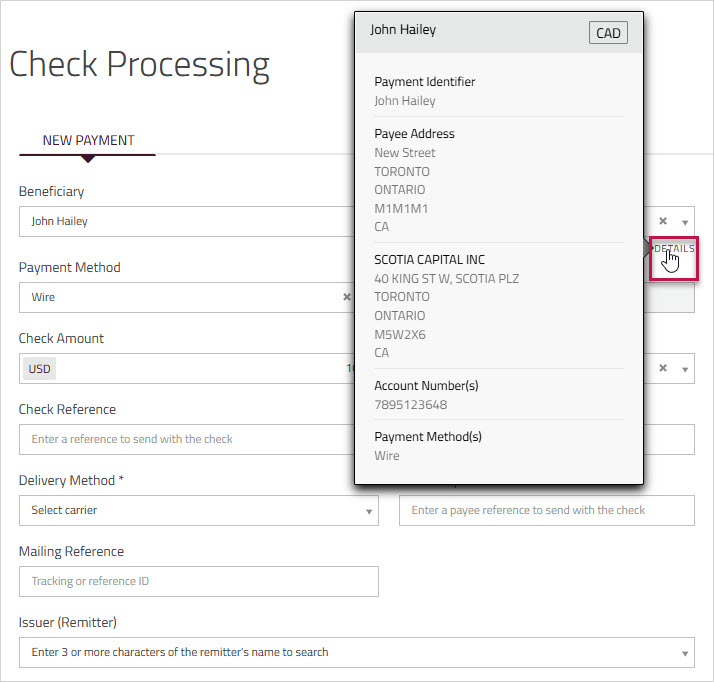The width and height of the screenshot is (714, 682).
Task: Focus the Issuer remitter name search field
Action: click(357, 652)
